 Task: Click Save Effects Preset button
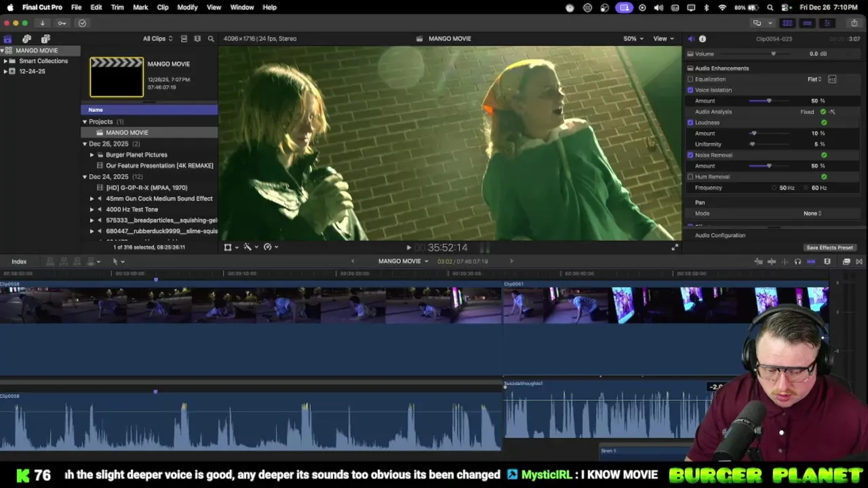point(829,248)
